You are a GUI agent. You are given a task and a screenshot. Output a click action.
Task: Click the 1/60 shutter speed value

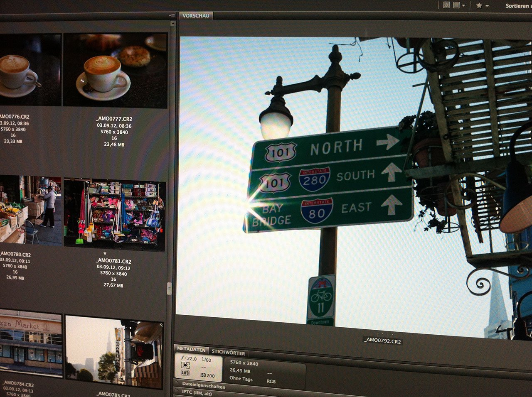tap(206, 360)
